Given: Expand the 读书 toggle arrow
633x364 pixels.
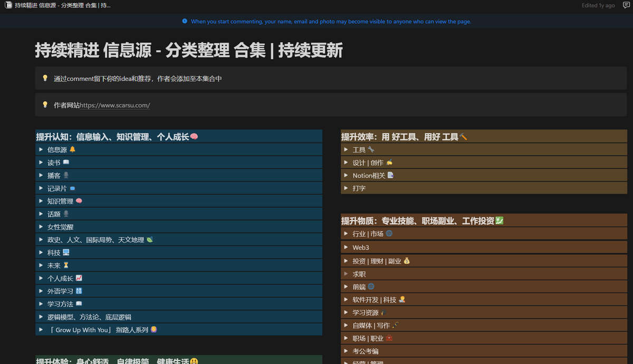Looking at the screenshot, I should click(x=41, y=162).
